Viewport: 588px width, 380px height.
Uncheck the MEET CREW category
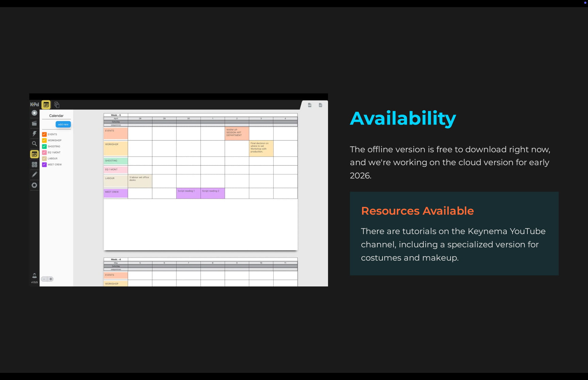[x=44, y=164]
